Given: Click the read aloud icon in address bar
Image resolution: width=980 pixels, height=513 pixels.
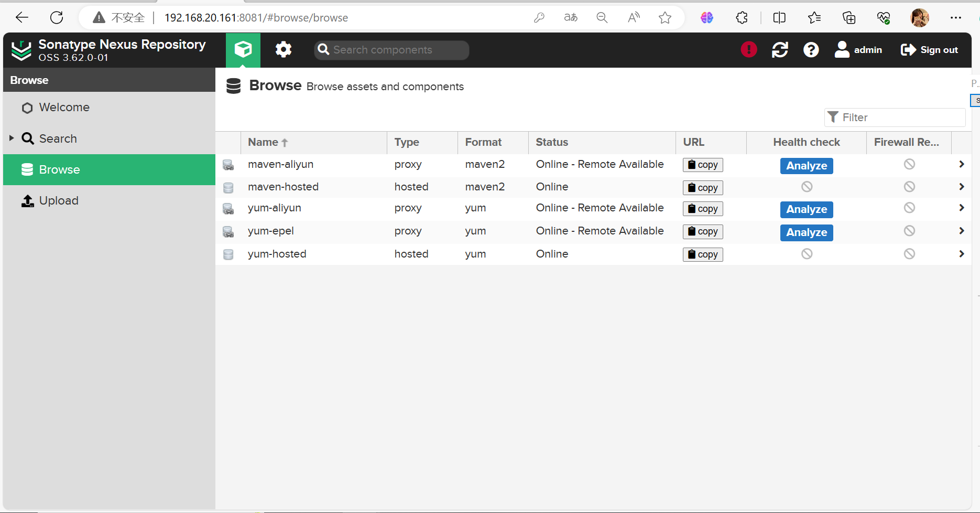Looking at the screenshot, I should point(634,18).
